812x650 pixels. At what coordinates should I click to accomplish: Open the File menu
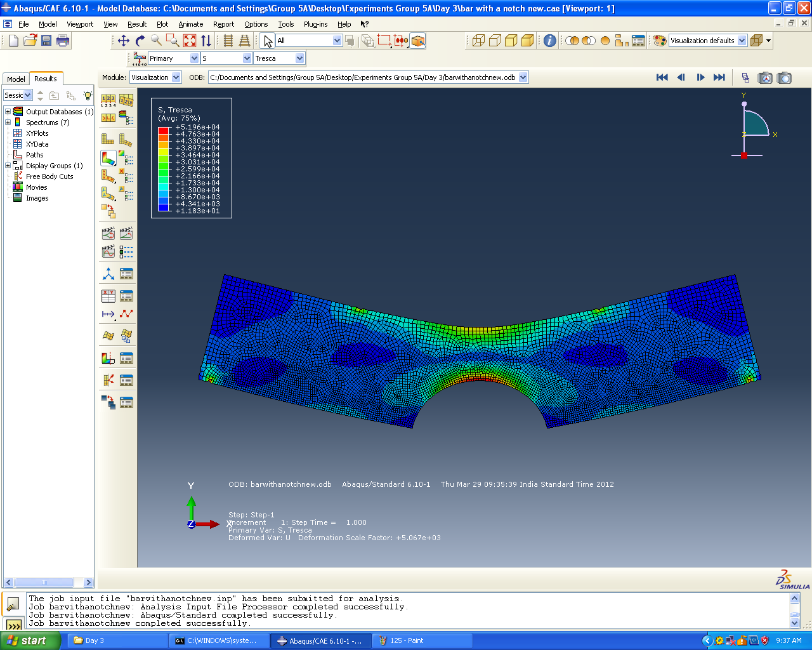[23, 24]
